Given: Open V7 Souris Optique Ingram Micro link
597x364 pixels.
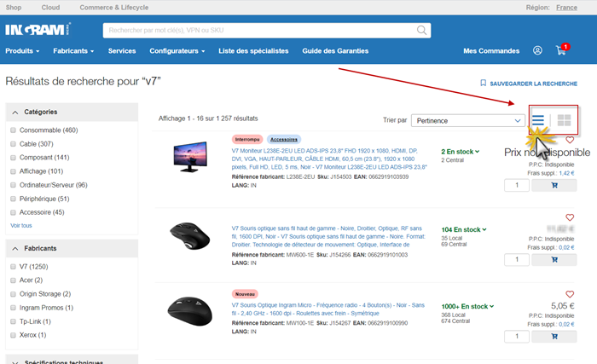Looking at the screenshot, I should point(327,309).
